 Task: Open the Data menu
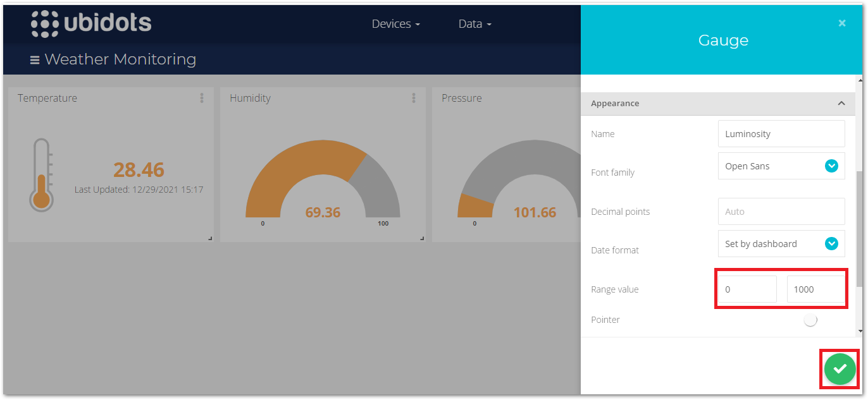click(474, 24)
